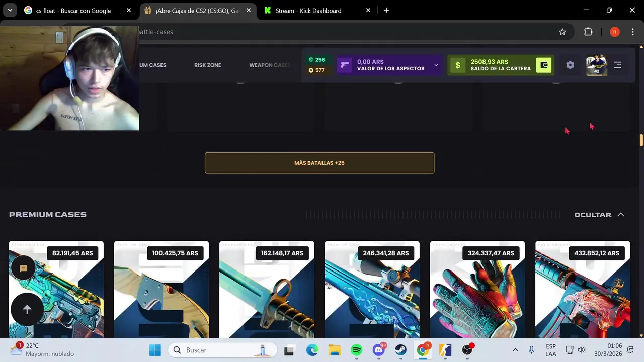Open the 162.148,17 ARS case
Viewport: 644px width, 362px height.
pyautogui.click(x=267, y=290)
